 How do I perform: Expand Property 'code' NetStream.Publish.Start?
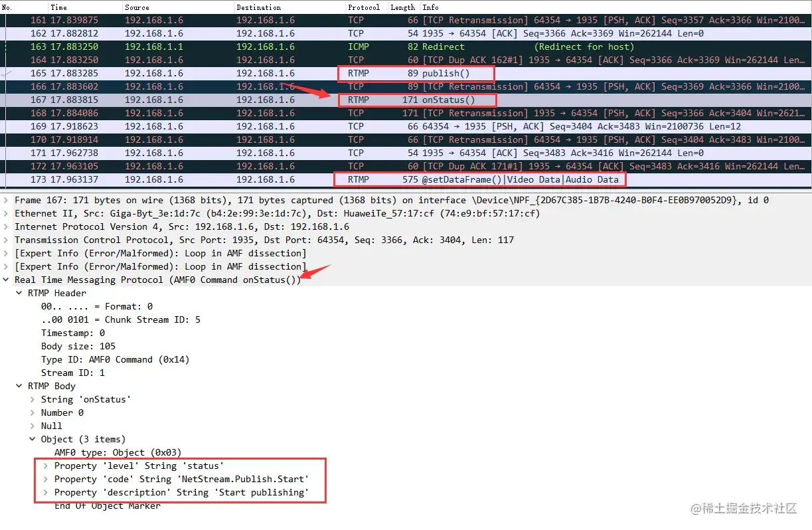(x=46, y=479)
